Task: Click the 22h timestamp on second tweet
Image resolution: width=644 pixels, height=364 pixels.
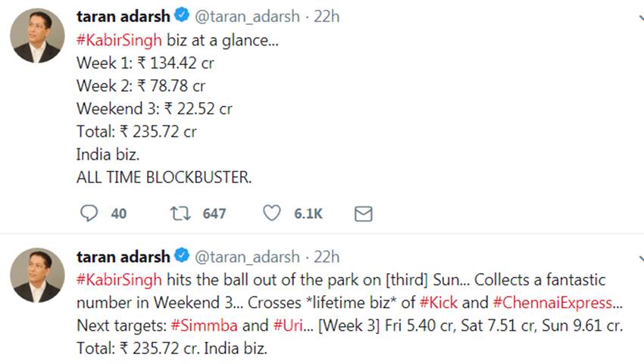Action: coord(327,257)
